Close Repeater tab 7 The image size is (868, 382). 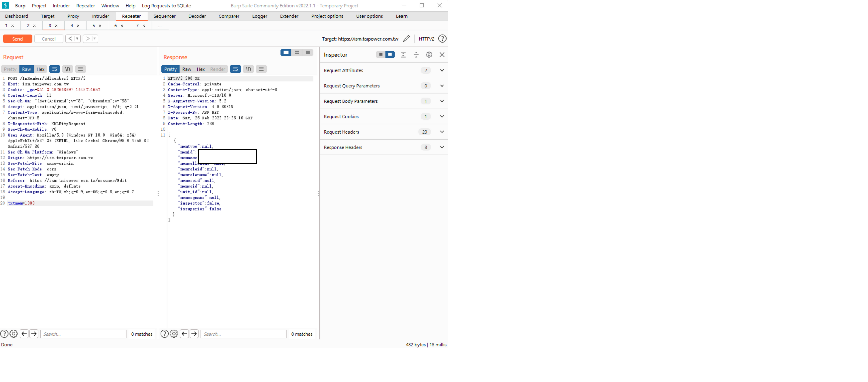click(144, 26)
